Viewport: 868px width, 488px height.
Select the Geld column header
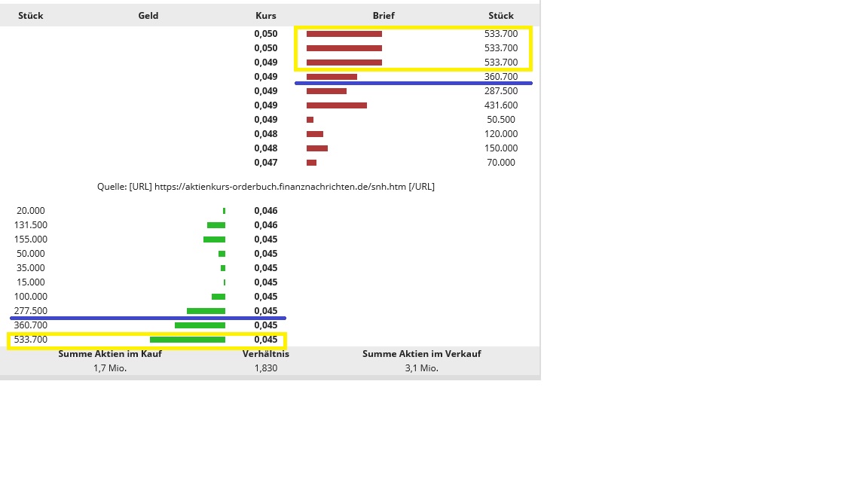pos(148,15)
